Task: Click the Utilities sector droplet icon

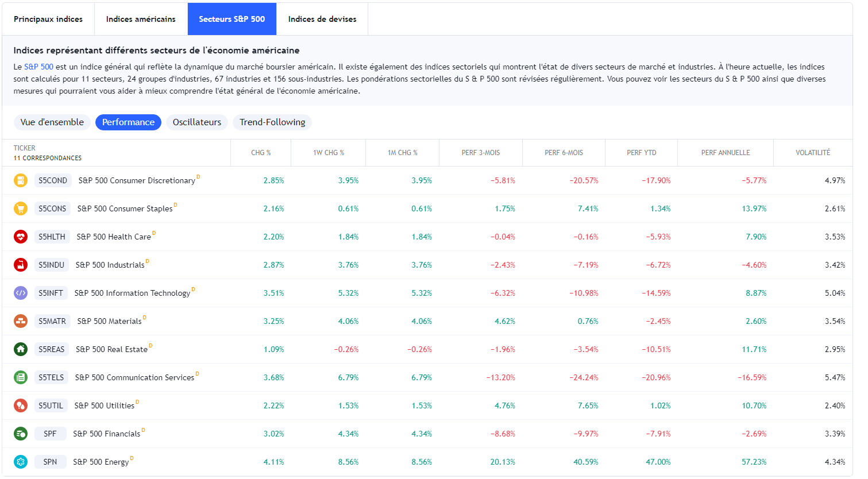Action: pyautogui.click(x=21, y=405)
